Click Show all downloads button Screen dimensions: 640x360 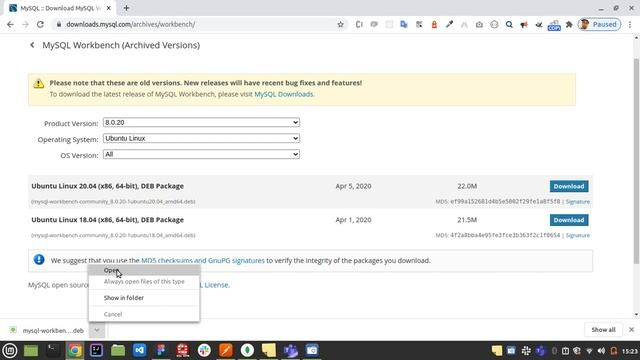point(603,330)
